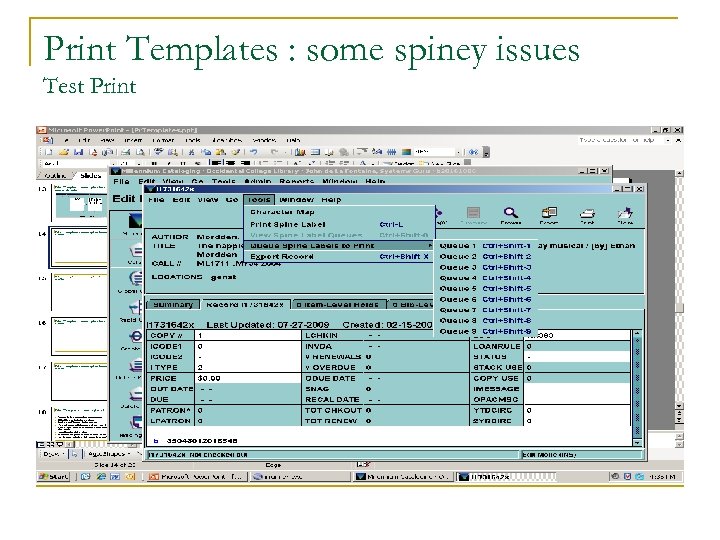Image resolution: width=720 pixels, height=540 pixels.
Task: Open the Item-Level Holds tab
Action: point(338,304)
